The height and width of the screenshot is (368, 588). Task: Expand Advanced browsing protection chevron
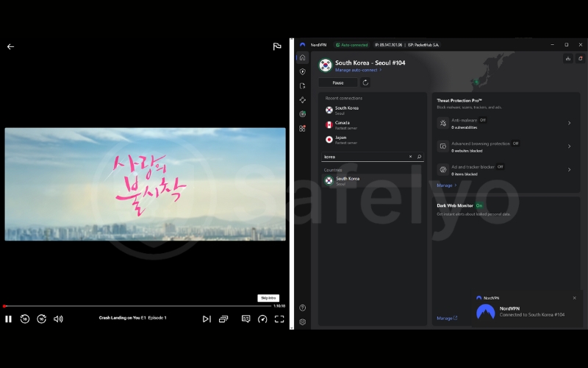point(569,146)
